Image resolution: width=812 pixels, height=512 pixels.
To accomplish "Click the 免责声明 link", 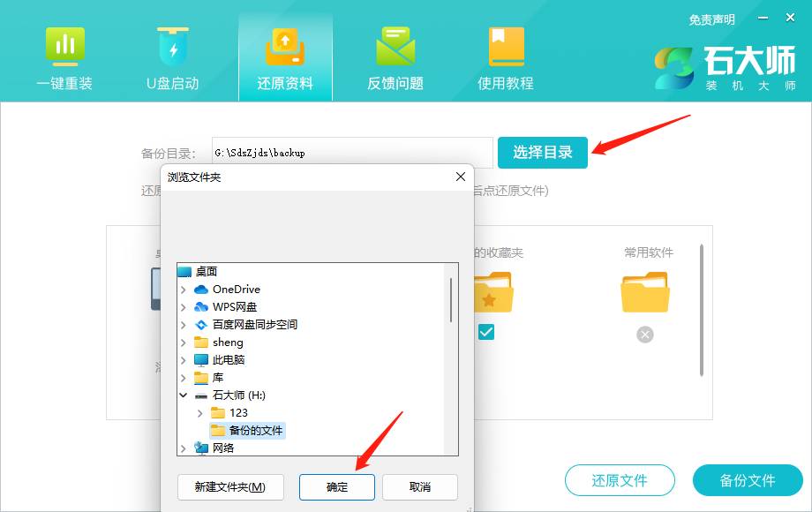I will 711,19.
